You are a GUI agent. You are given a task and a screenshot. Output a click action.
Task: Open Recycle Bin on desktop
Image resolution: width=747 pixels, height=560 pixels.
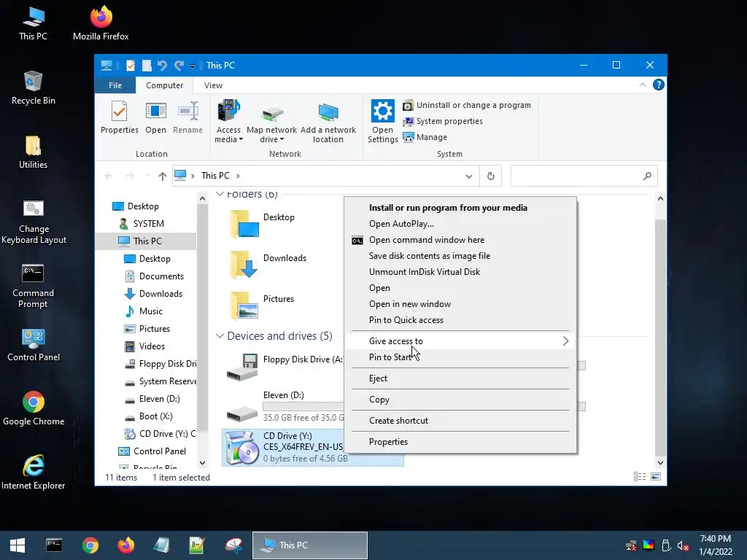(x=34, y=88)
